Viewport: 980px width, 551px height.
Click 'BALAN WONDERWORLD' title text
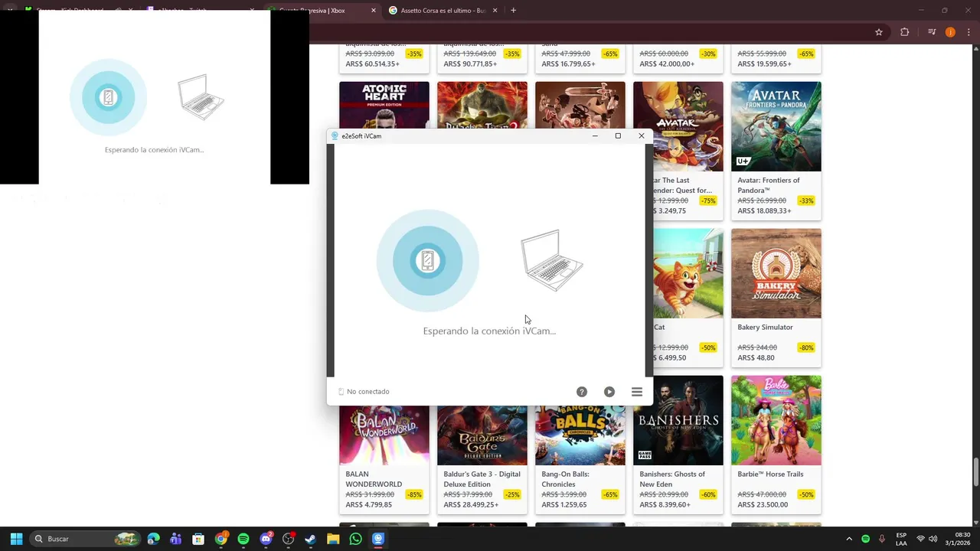374,479
